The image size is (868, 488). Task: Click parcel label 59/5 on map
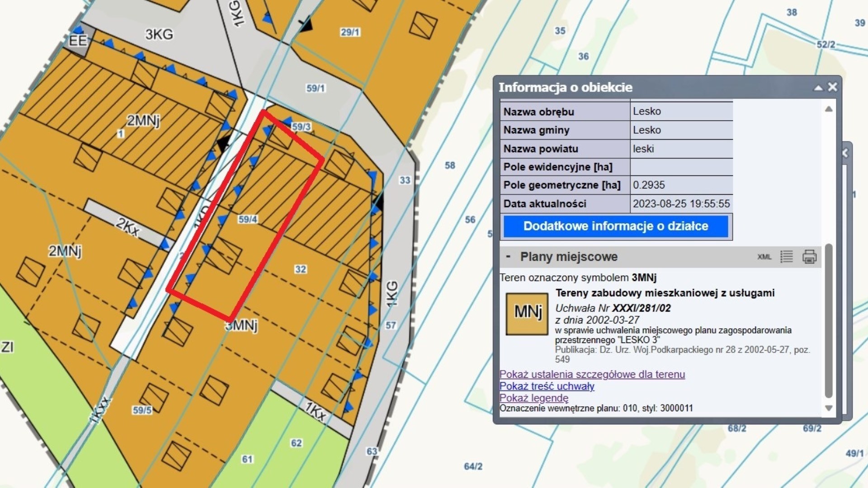pyautogui.click(x=142, y=410)
